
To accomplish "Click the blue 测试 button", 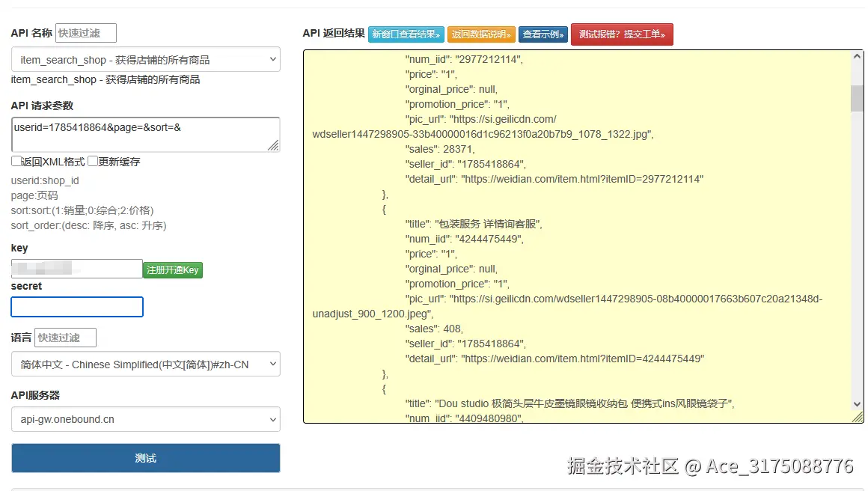I will tap(146, 458).
